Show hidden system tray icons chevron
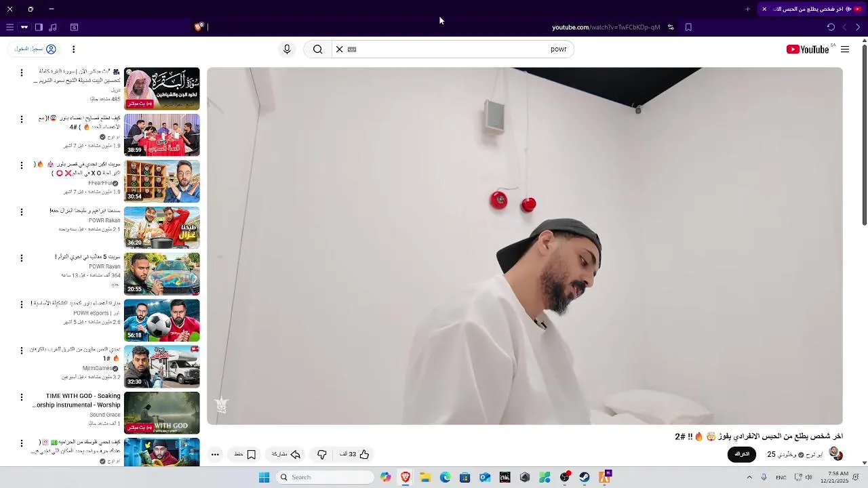The image size is (868, 488). point(749,477)
